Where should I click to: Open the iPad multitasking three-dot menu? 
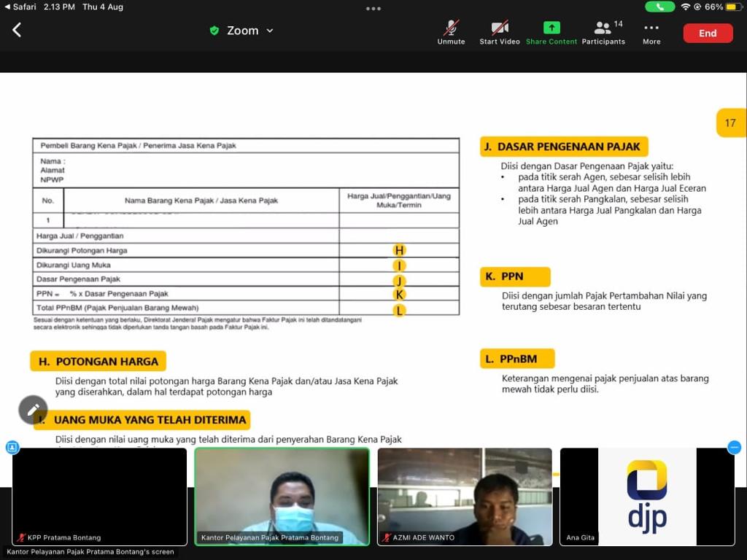tap(373, 9)
